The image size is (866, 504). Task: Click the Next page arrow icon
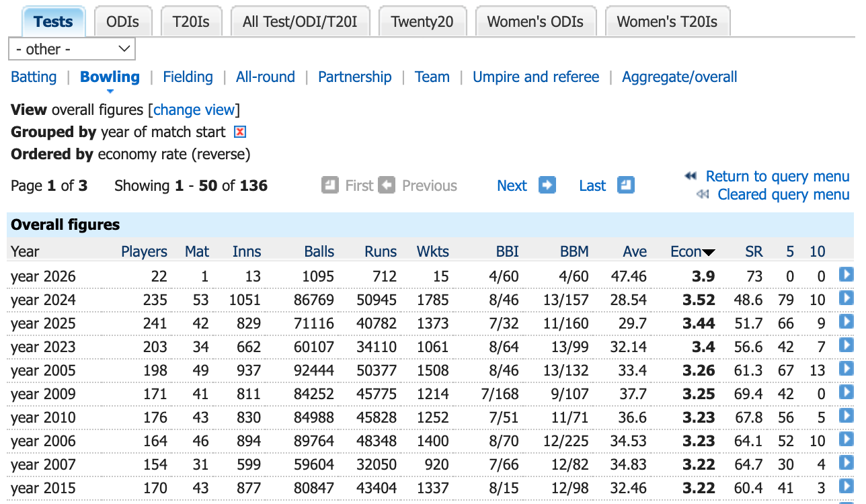pyautogui.click(x=547, y=185)
